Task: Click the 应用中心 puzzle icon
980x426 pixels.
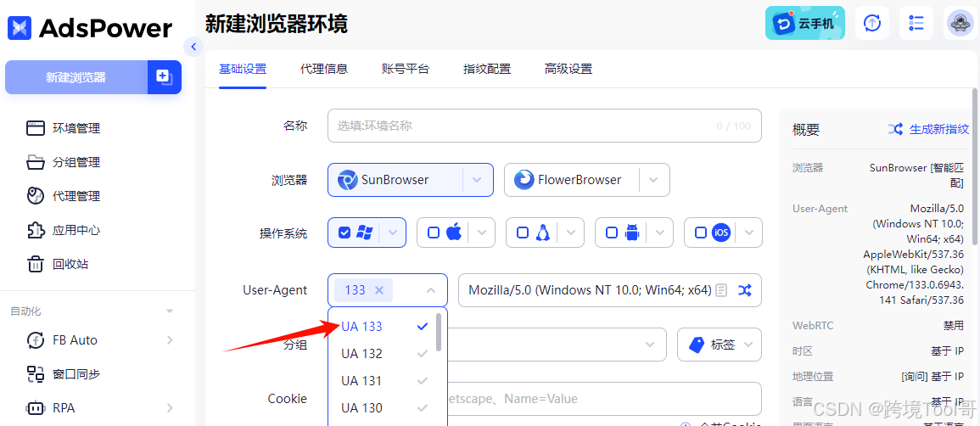Action: [x=35, y=230]
